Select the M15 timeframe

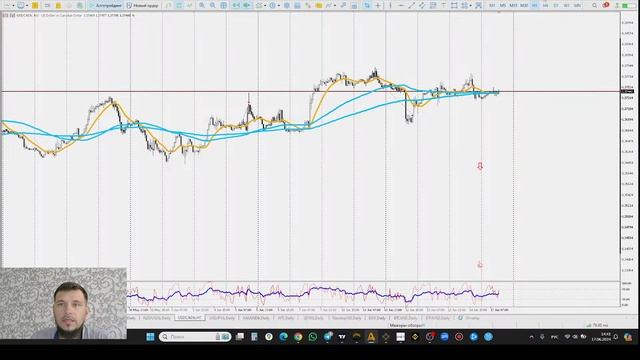[513, 5]
